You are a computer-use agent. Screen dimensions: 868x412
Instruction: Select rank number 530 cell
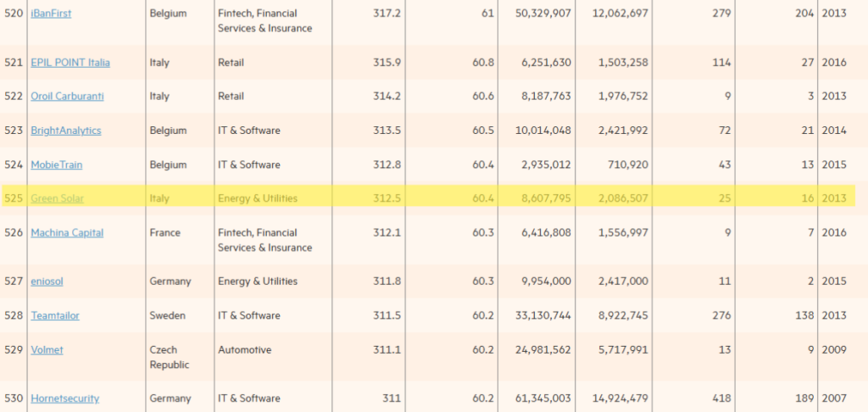click(14, 398)
